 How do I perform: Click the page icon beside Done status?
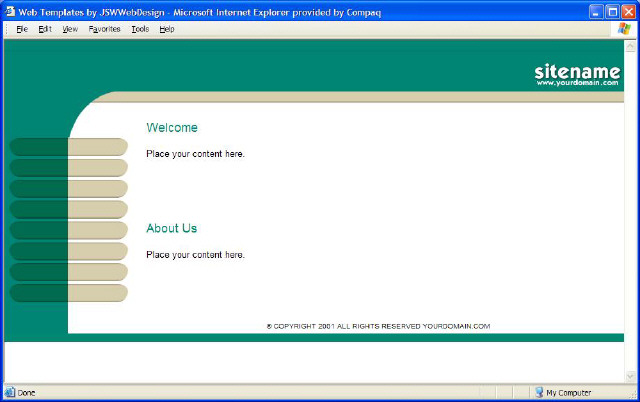point(10,393)
